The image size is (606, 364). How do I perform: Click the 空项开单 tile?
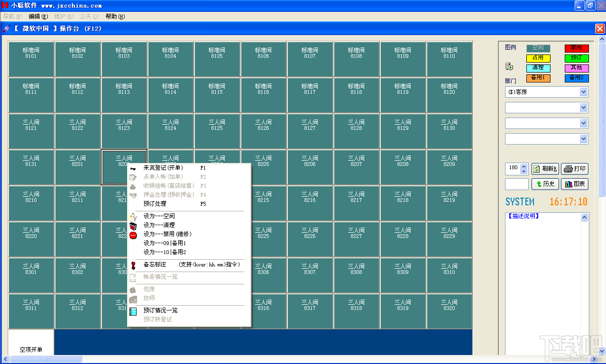(31, 342)
